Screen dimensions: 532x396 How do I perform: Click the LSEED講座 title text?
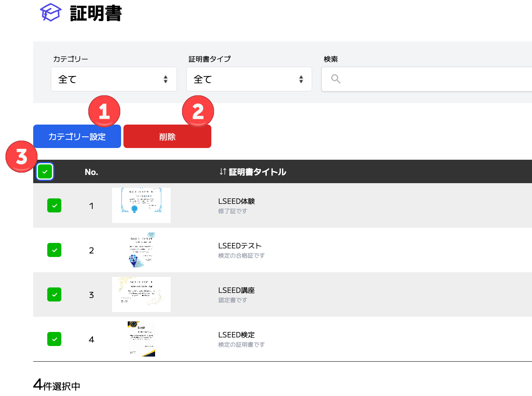pos(236,290)
